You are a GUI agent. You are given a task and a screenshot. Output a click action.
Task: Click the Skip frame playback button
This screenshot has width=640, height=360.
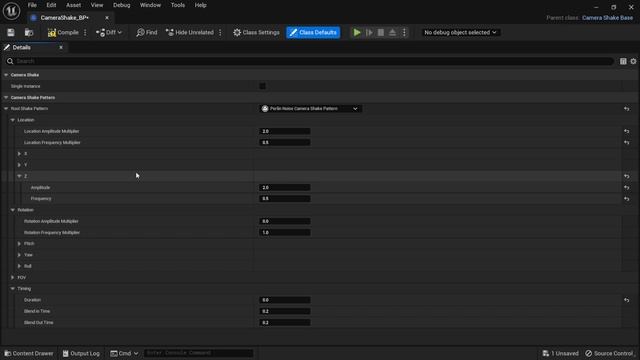(369, 32)
